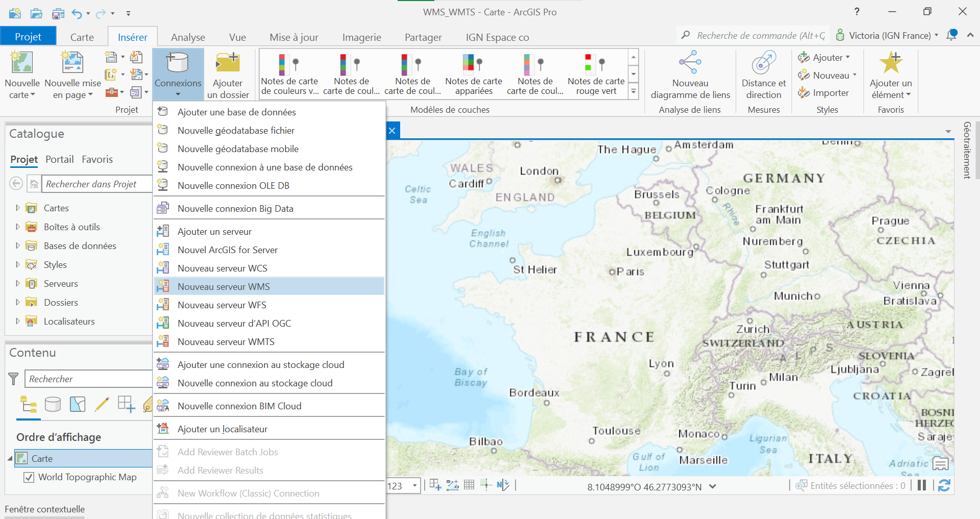Screen dimensions: 980x519
Task: Click the notifications bell icon
Action: pos(951,35)
